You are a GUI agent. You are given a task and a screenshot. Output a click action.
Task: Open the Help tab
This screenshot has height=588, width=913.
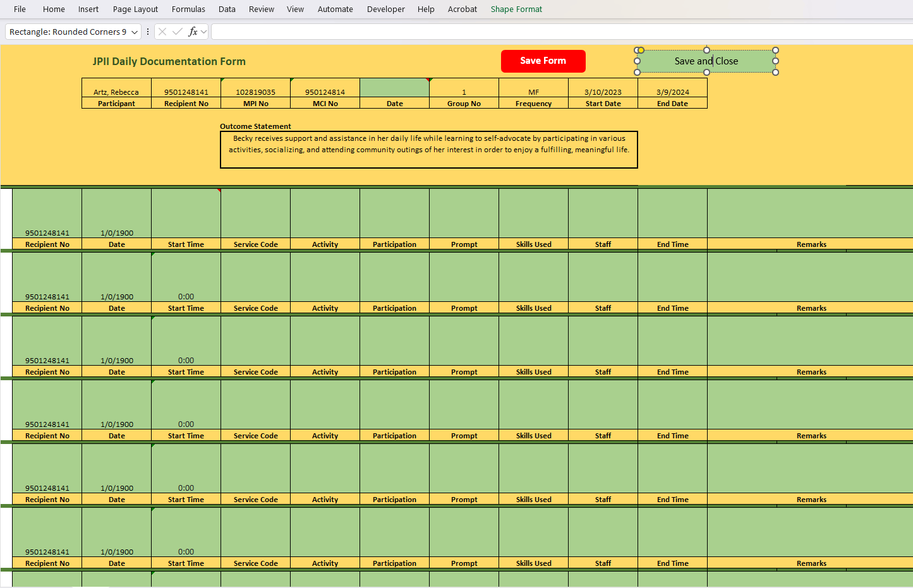pyautogui.click(x=426, y=9)
